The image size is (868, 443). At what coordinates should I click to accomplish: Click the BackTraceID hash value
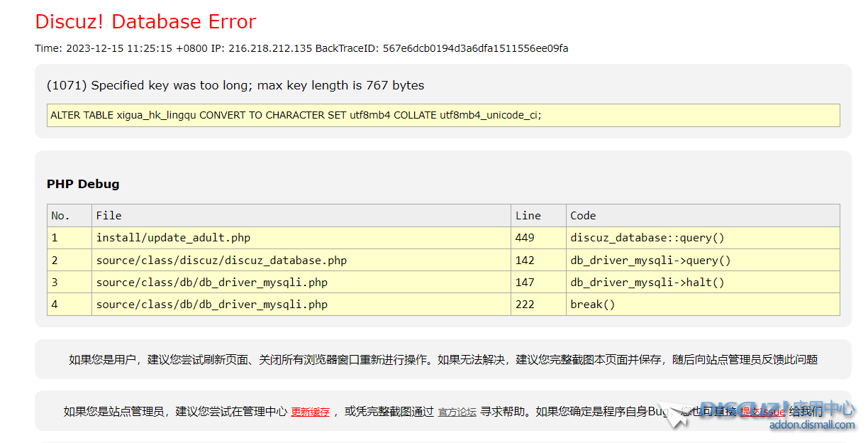[475, 48]
